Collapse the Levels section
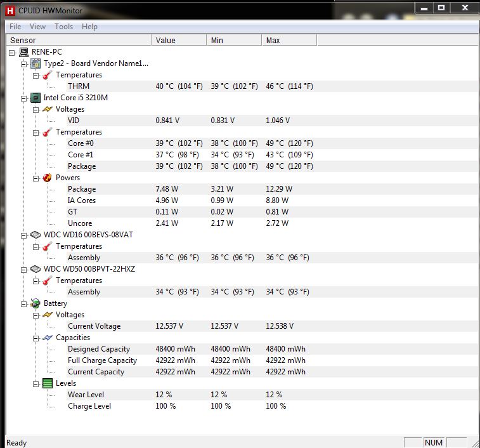 coord(36,385)
